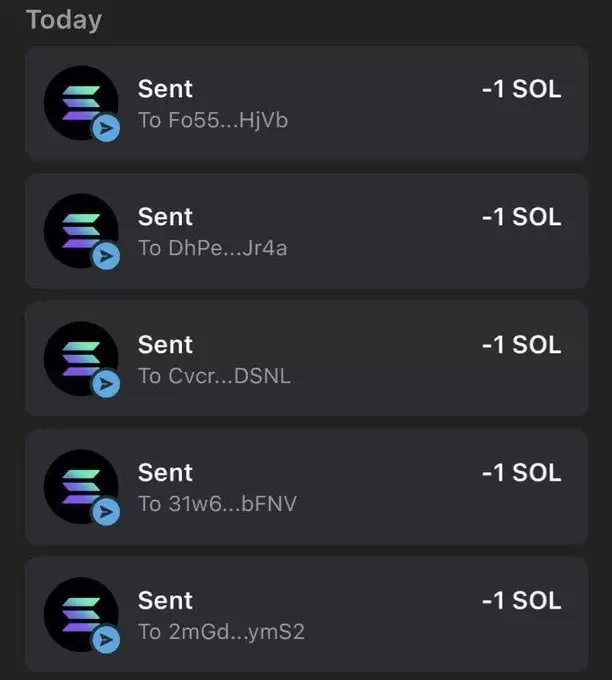The width and height of the screenshot is (612, 680).
Task: Click blue send arrow badge on DhPe...Jr4a row
Action: point(105,256)
